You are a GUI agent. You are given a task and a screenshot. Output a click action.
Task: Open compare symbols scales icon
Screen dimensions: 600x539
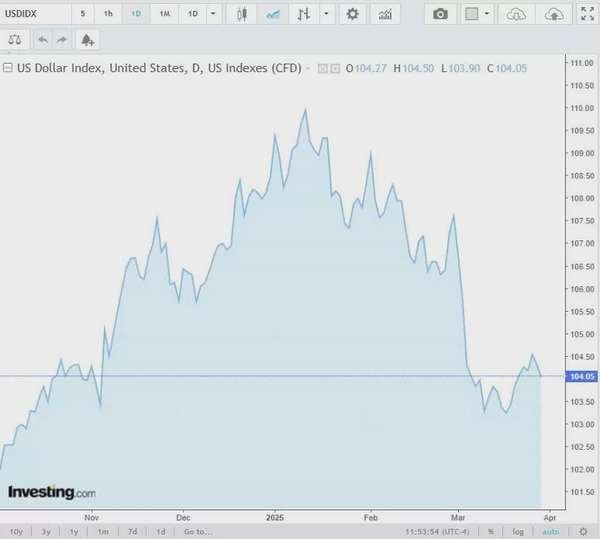point(15,39)
